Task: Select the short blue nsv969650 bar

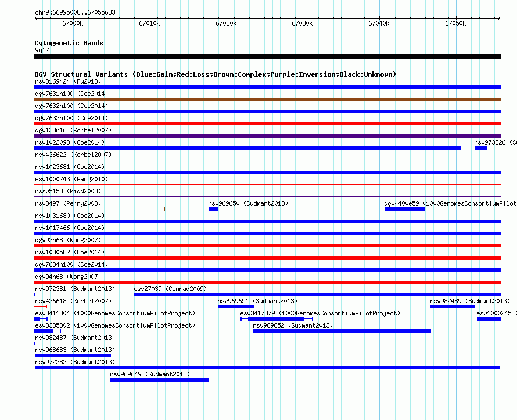Action: click(213, 209)
